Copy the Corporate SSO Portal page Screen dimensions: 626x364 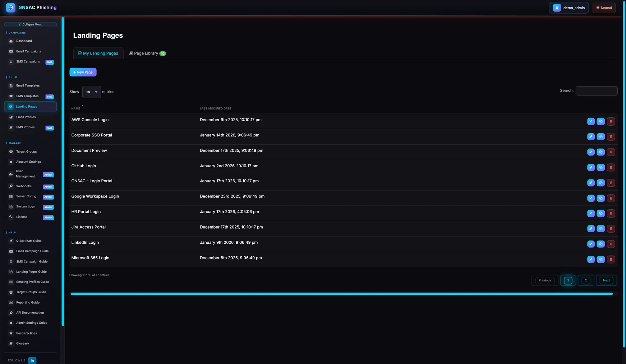coord(601,137)
